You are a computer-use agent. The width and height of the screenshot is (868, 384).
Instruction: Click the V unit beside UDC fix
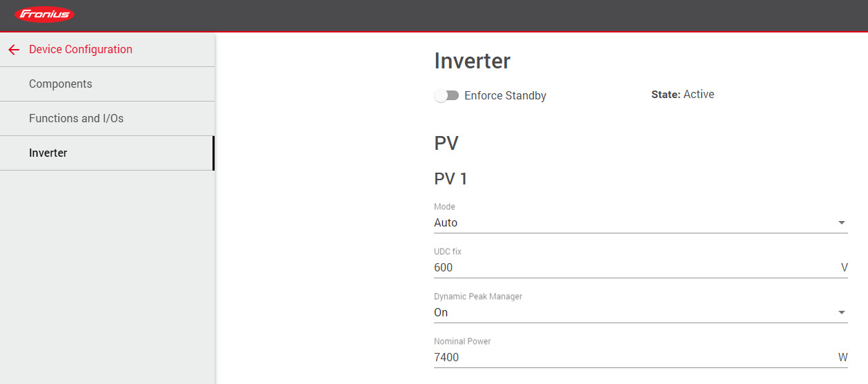(x=844, y=268)
